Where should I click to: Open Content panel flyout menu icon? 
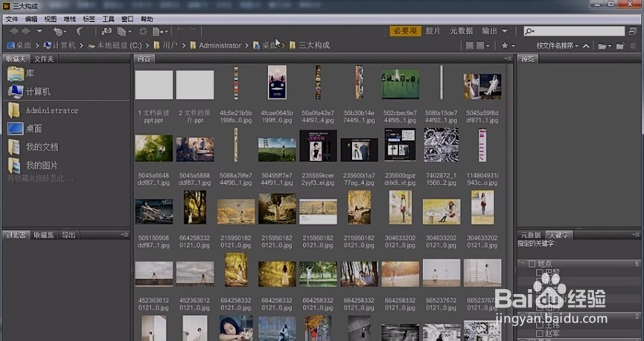pos(508,59)
